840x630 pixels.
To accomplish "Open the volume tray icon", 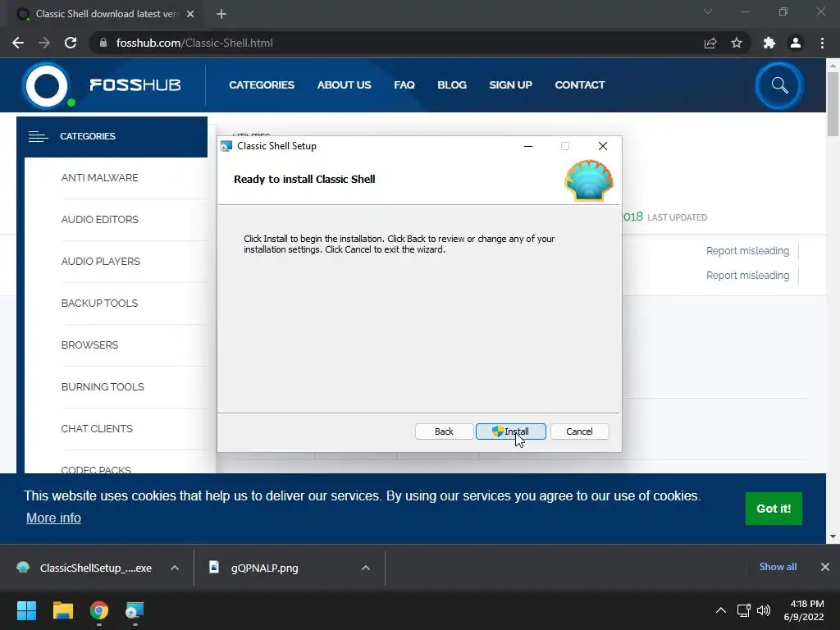I will click(764, 610).
